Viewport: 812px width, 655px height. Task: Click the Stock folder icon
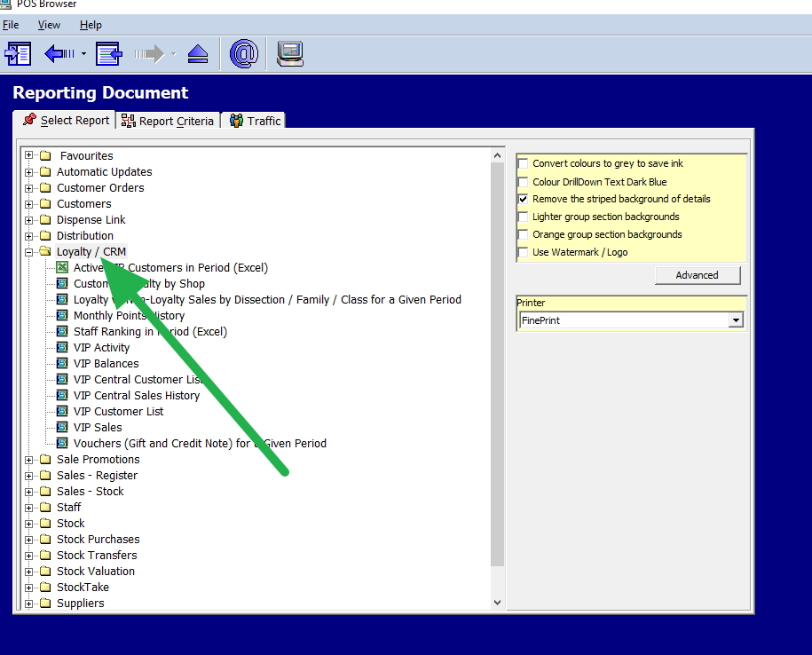[45, 523]
